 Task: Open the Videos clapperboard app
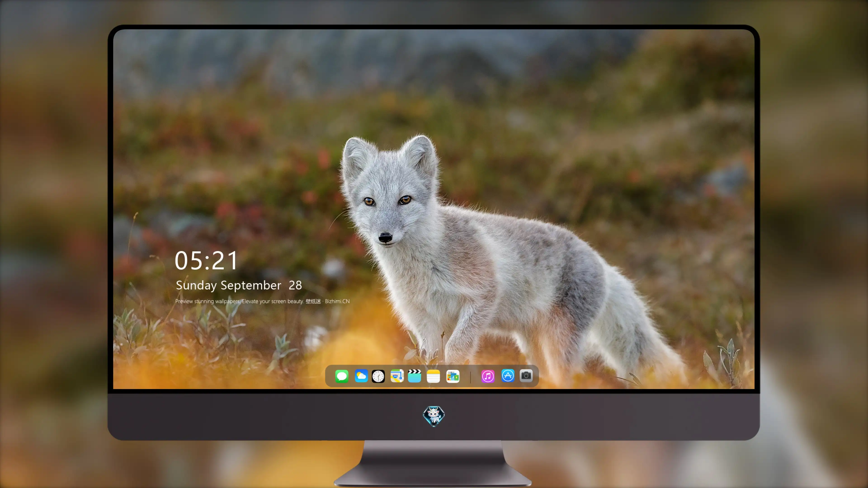(415, 376)
